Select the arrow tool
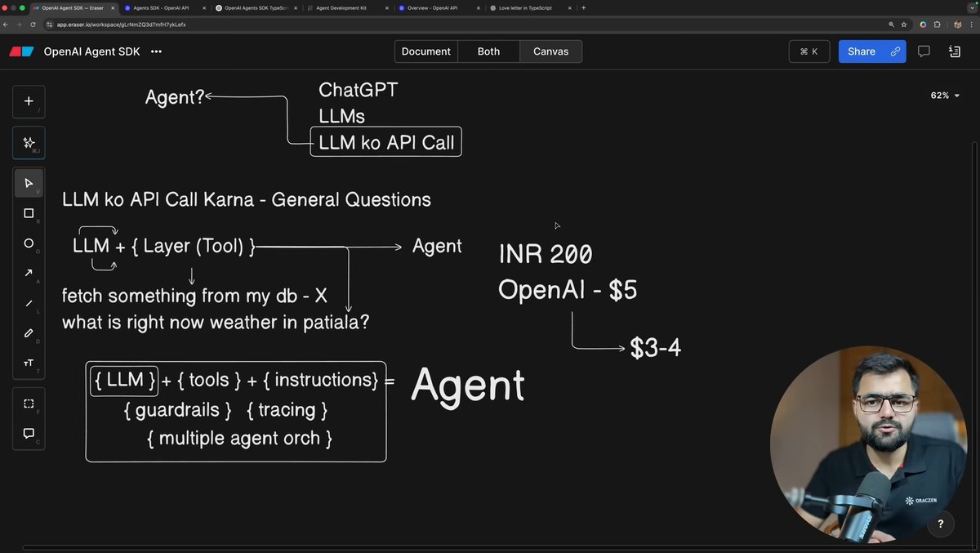Screen dimensions: 980x553 [29, 273]
